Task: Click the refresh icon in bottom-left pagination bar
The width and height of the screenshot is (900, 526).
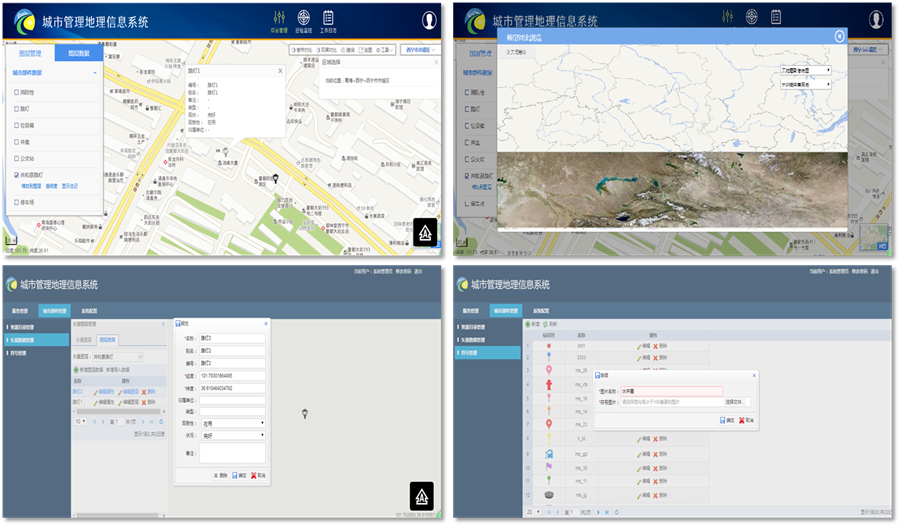Action: point(161,421)
